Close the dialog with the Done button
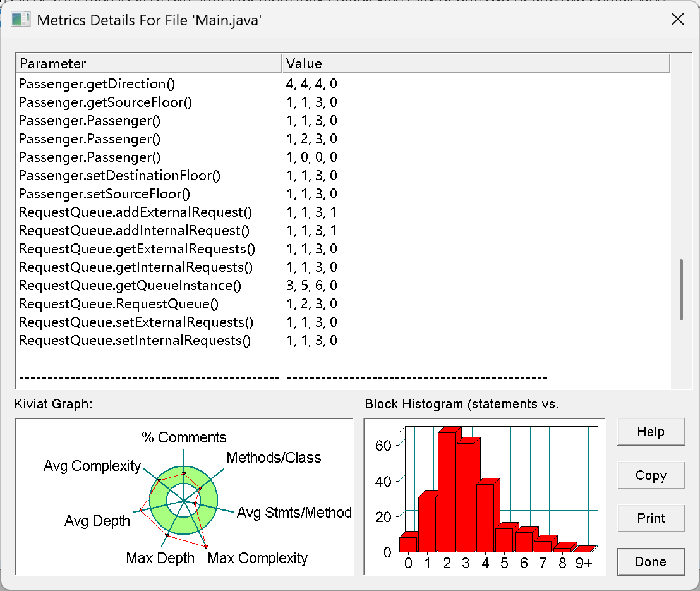700x591 pixels. click(x=651, y=561)
